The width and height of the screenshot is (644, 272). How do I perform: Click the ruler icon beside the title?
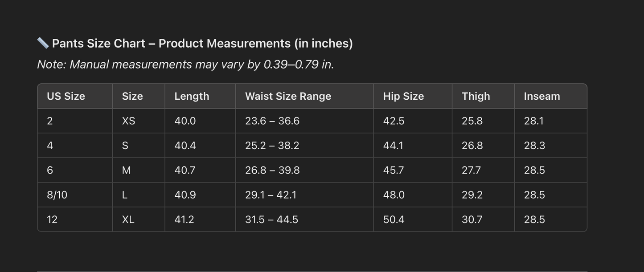click(43, 43)
